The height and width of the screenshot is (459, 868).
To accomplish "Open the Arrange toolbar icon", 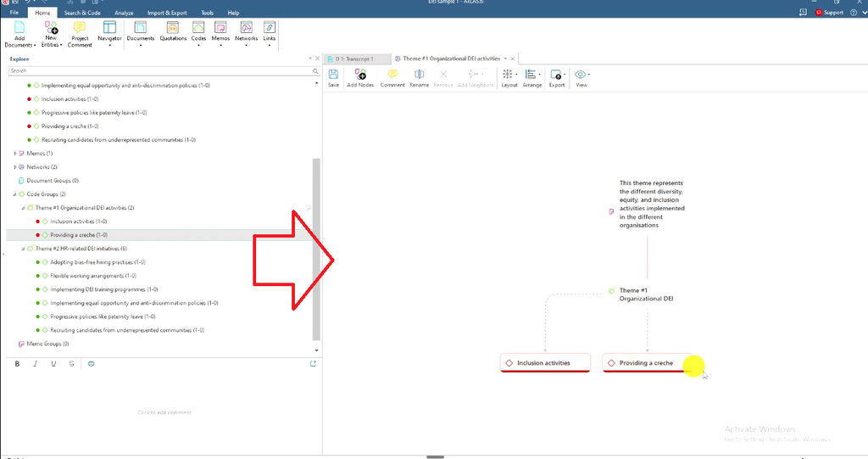I will pyautogui.click(x=532, y=75).
